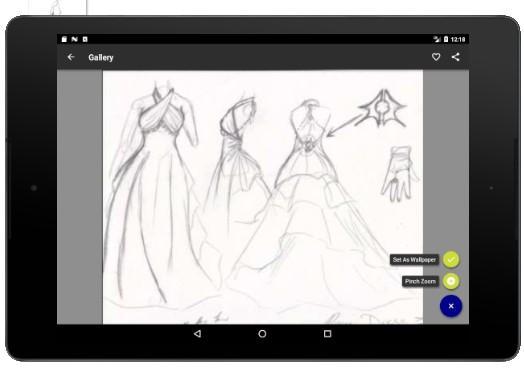Viewport: 524px width, 371px height.
Task: Click the yellow Pinch Zoom circle button
Action: tap(451, 281)
